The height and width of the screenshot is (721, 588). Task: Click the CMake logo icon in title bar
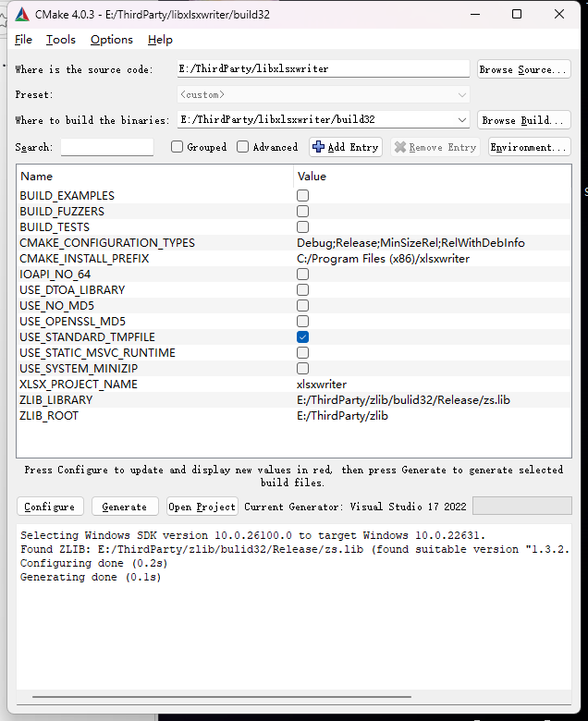pos(22,15)
